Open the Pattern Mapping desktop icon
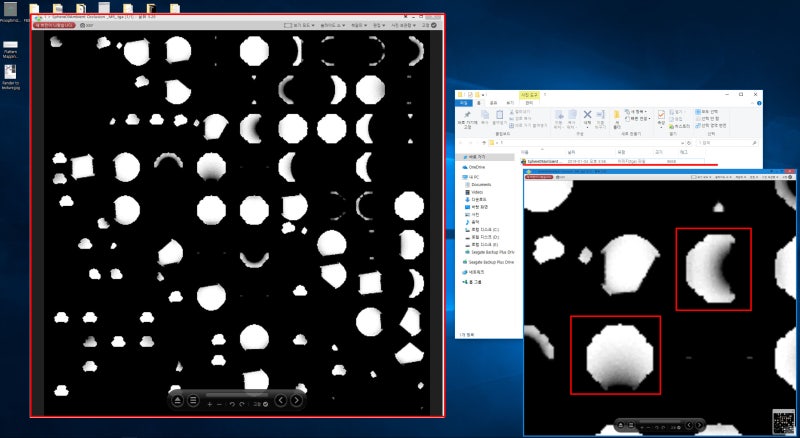The height and width of the screenshot is (438, 800). coord(10,49)
